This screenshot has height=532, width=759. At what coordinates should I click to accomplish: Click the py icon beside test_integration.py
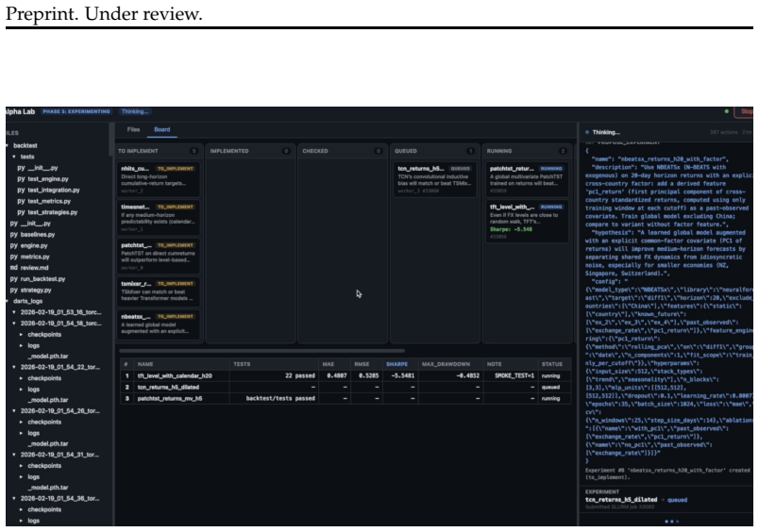click(21, 191)
